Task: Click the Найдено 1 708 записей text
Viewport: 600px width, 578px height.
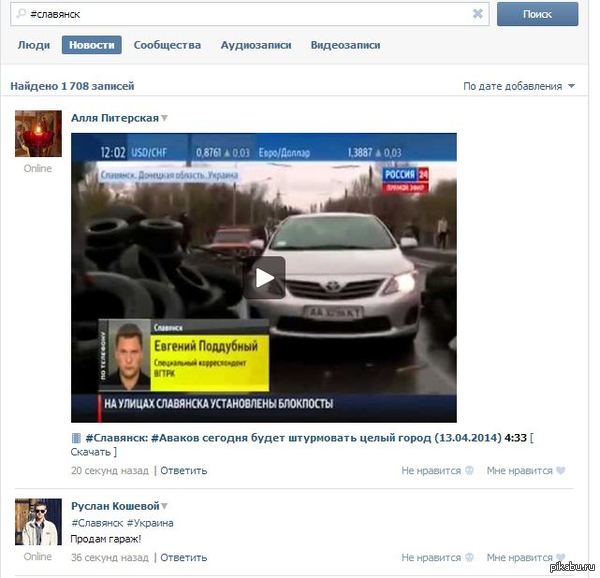Action: click(72, 86)
